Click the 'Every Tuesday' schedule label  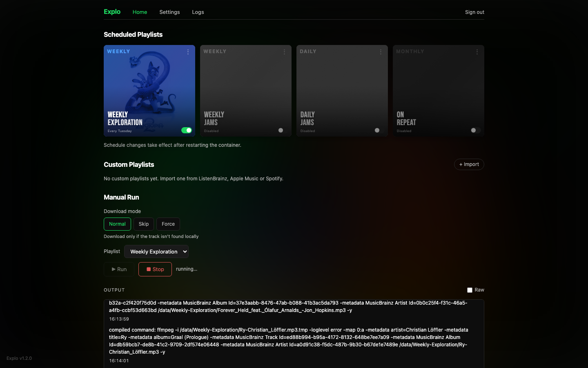click(x=120, y=131)
